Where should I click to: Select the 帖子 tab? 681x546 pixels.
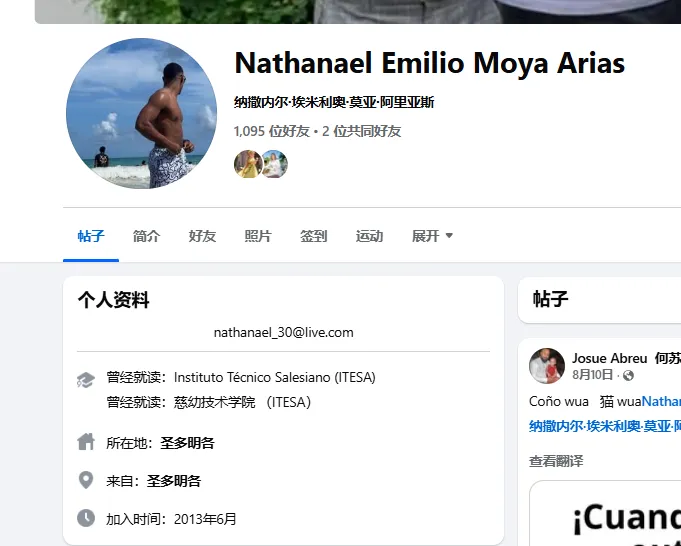pyautogui.click(x=91, y=236)
